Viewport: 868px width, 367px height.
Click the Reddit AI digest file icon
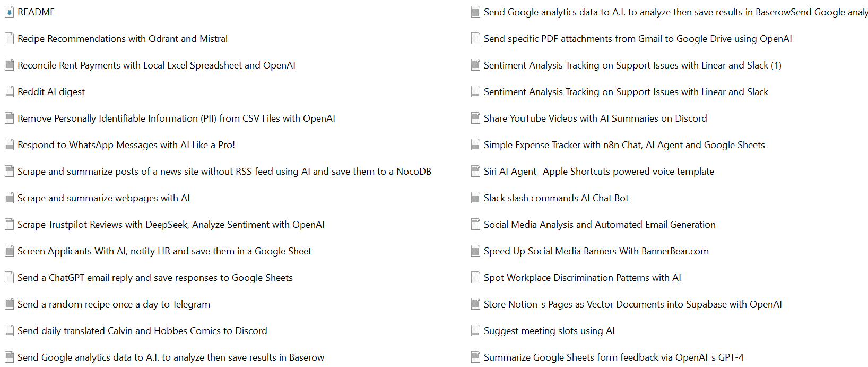click(x=9, y=92)
